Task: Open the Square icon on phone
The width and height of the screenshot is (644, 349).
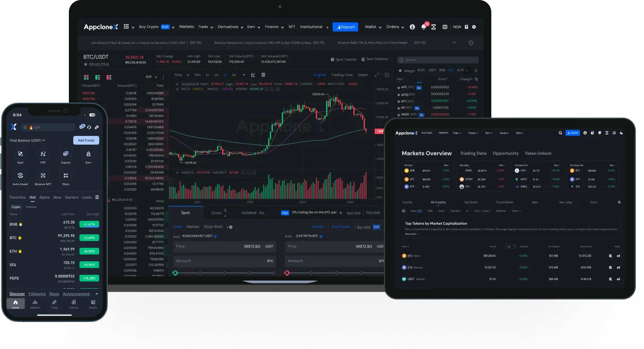Action: (66, 154)
